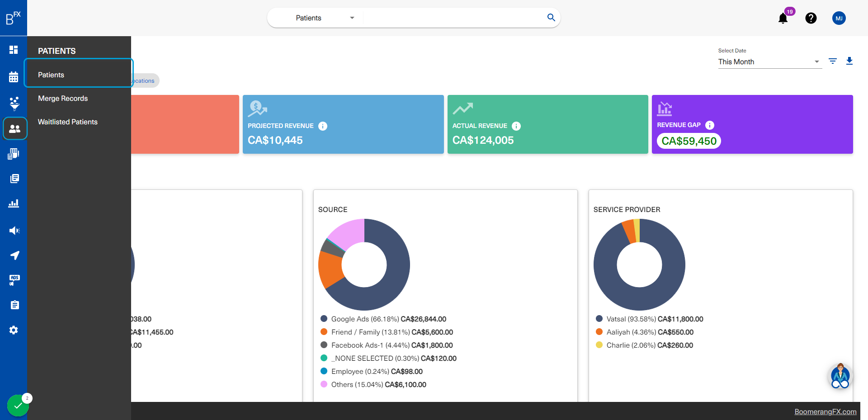Image resolution: width=868 pixels, height=420 pixels.
Task: Open the Settings gear icon
Action: [x=14, y=330]
